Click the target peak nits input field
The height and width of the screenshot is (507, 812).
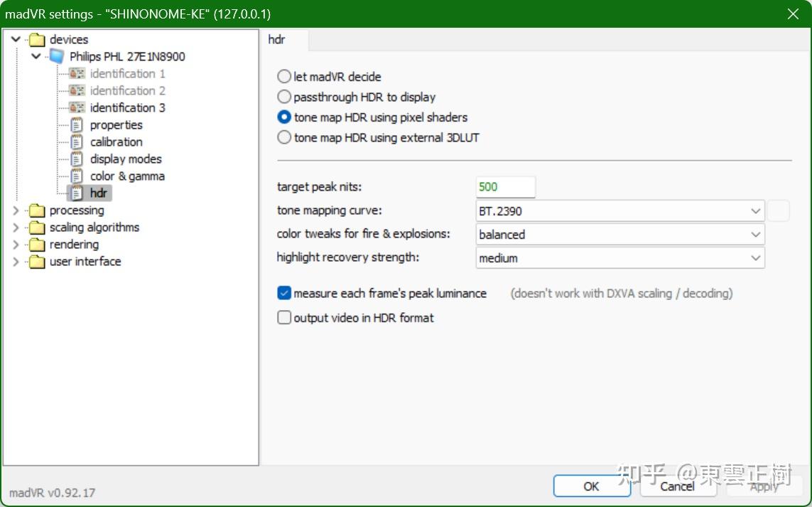pyautogui.click(x=505, y=187)
